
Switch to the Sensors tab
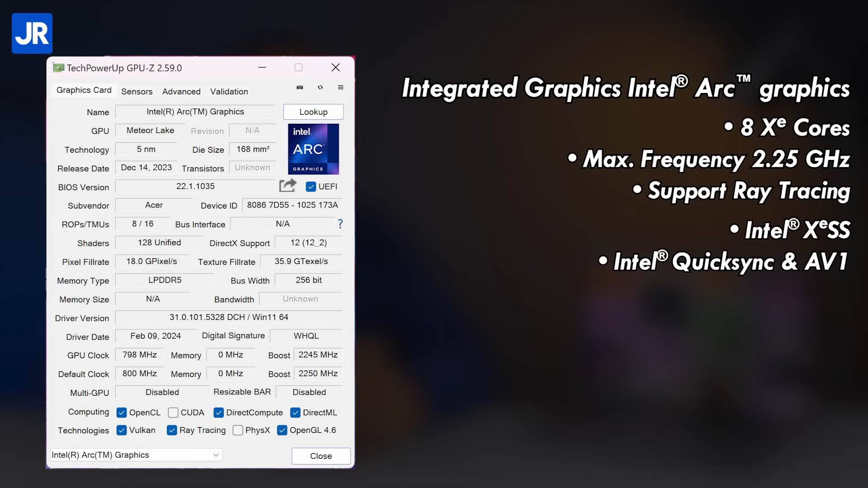coord(137,91)
